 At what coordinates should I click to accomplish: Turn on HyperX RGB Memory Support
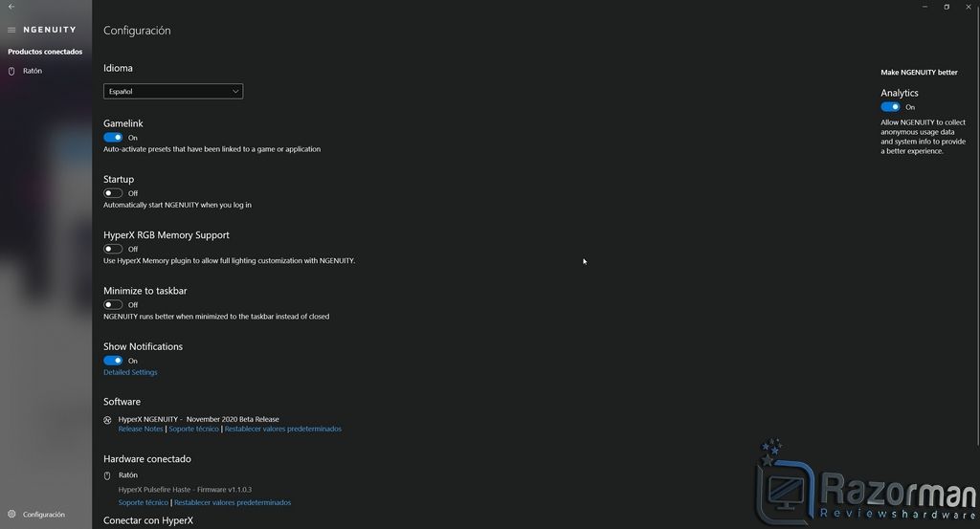[113, 249]
